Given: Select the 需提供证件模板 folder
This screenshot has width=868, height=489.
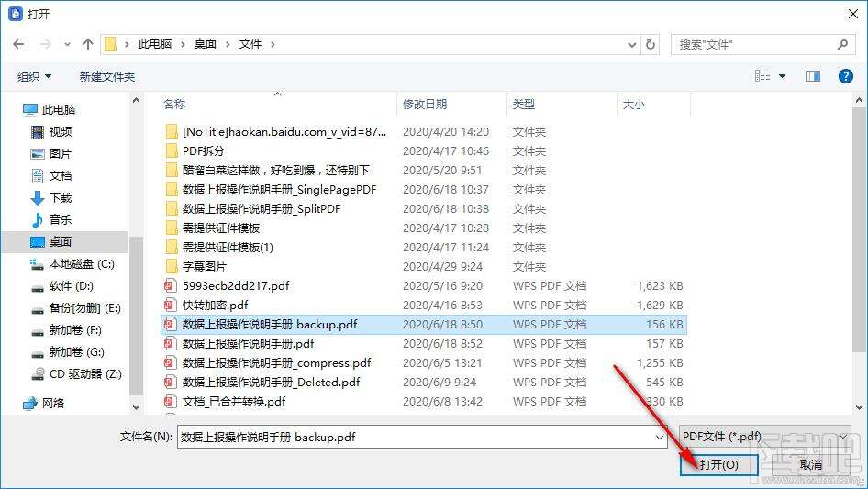Looking at the screenshot, I should 220,228.
